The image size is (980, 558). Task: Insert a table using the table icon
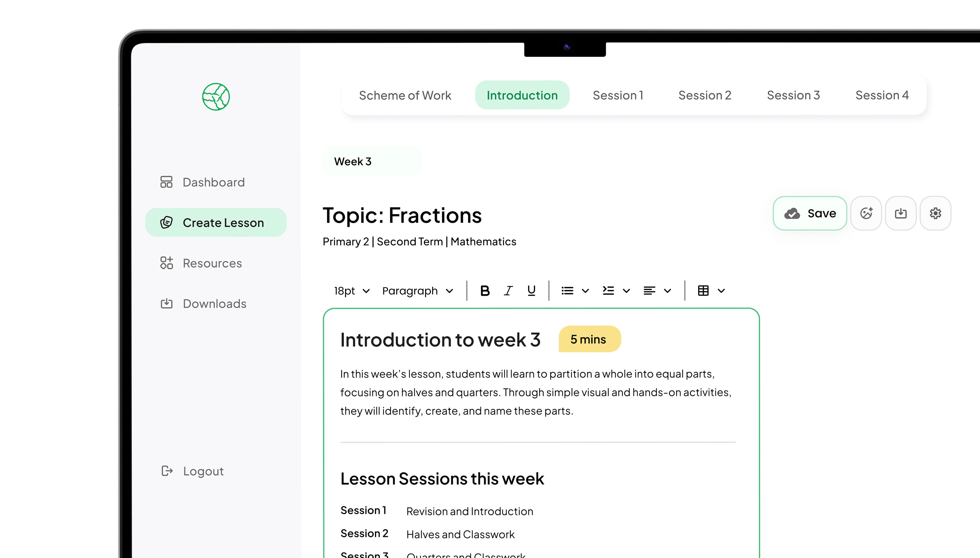[703, 291]
